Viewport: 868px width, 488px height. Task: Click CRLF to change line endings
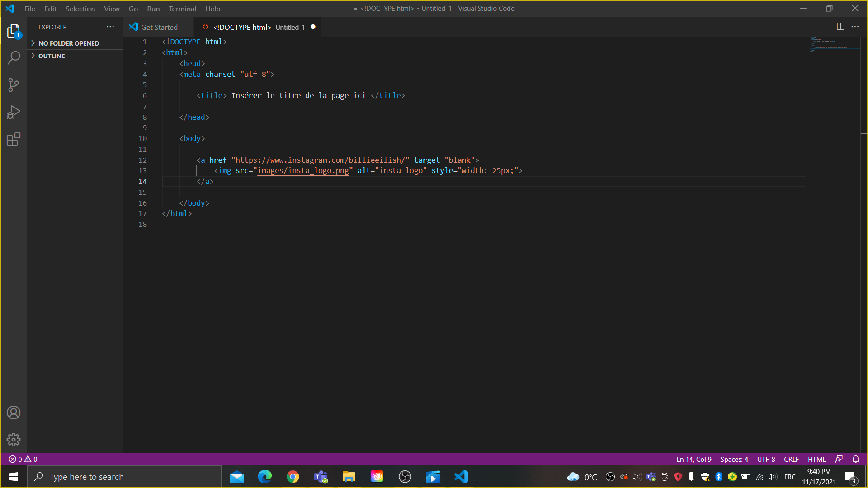coord(791,459)
